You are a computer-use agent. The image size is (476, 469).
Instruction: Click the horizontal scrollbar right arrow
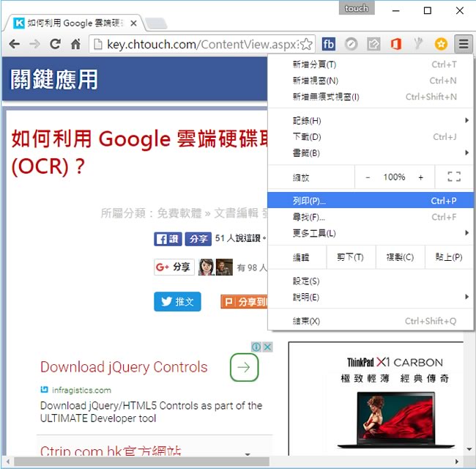457,462
